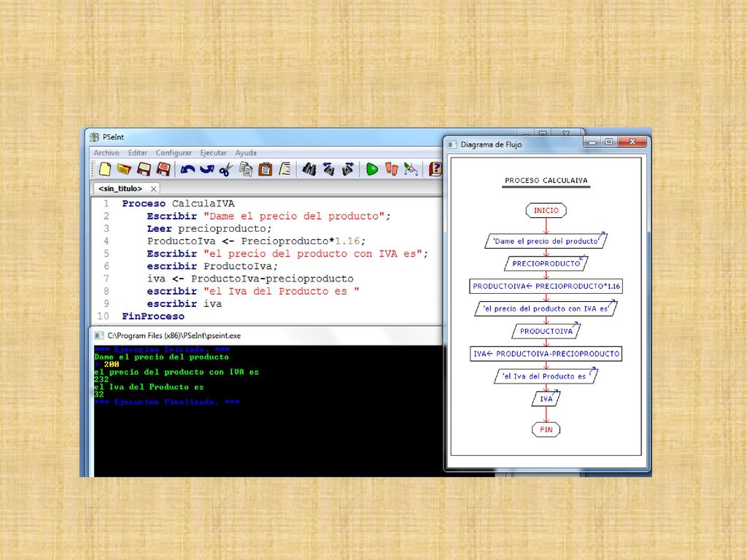This screenshot has width=747, height=560.
Task: Click the FIN node in flowchart
Action: click(x=546, y=429)
